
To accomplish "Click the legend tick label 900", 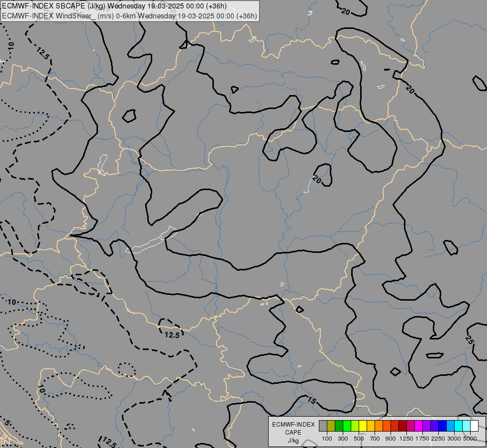I will click(x=390, y=439).
